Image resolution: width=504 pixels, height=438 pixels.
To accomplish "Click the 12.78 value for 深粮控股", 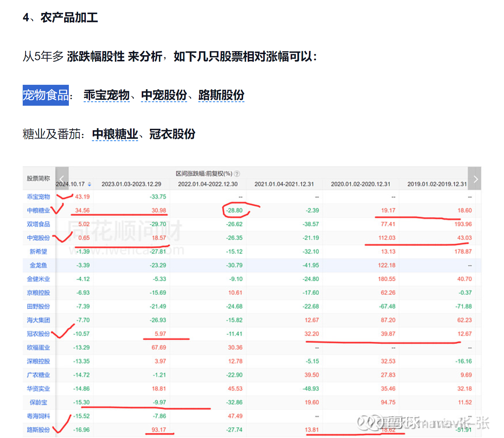I will point(235,361).
